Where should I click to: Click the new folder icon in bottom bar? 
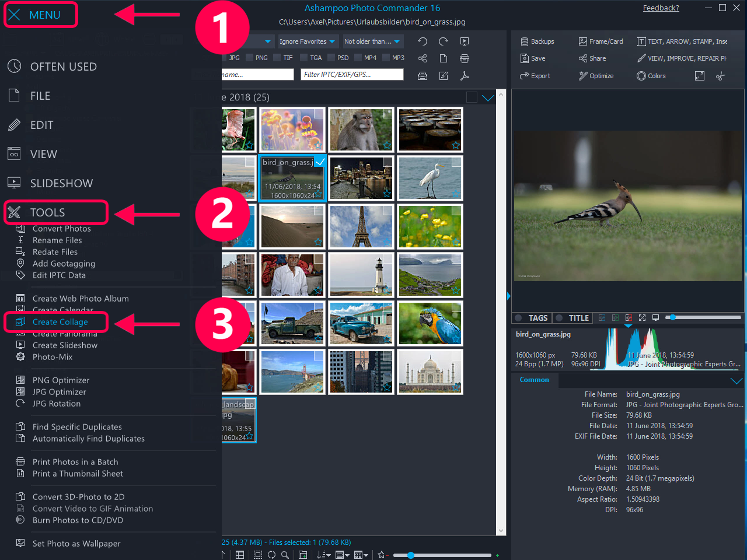click(303, 555)
